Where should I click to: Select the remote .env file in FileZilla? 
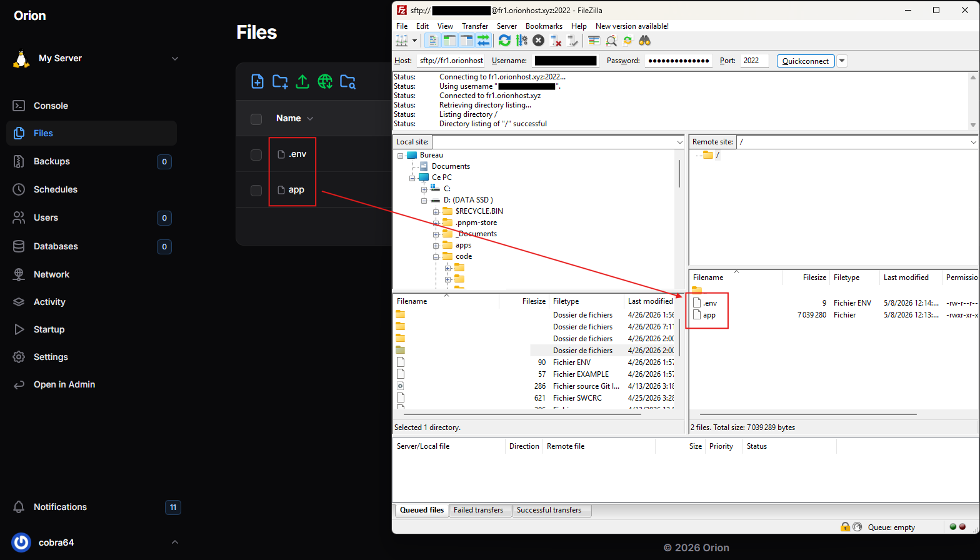click(709, 303)
